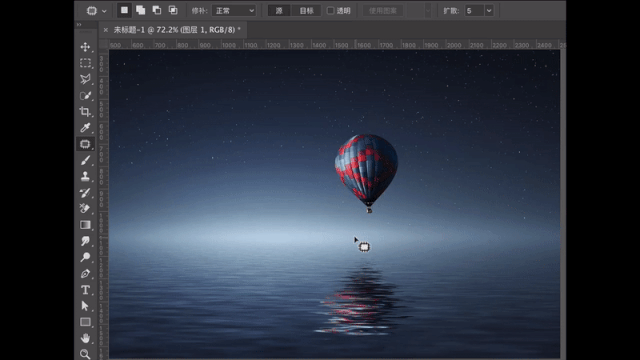This screenshot has width=640, height=360.
Task: Select the Crop tool
Action: click(x=85, y=111)
